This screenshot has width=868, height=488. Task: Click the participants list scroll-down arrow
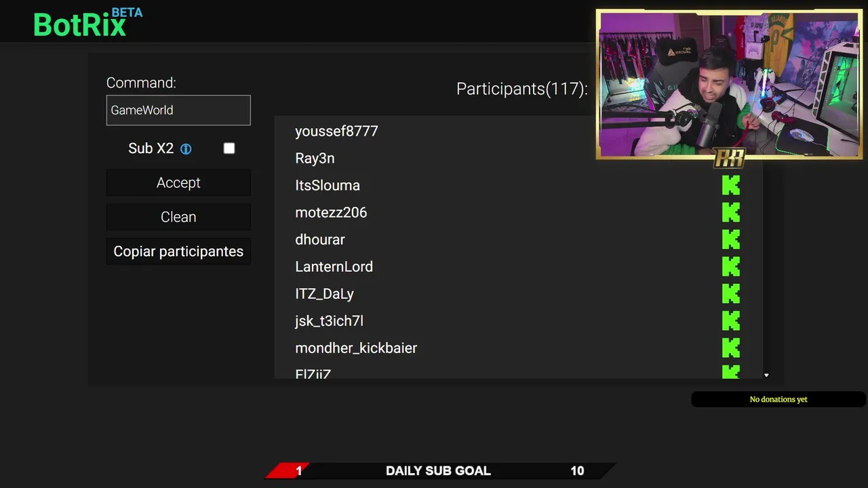tap(766, 375)
